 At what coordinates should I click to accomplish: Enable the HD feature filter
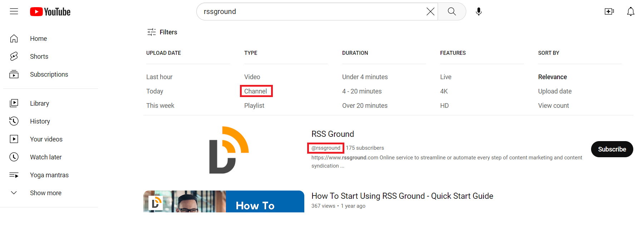(444, 105)
